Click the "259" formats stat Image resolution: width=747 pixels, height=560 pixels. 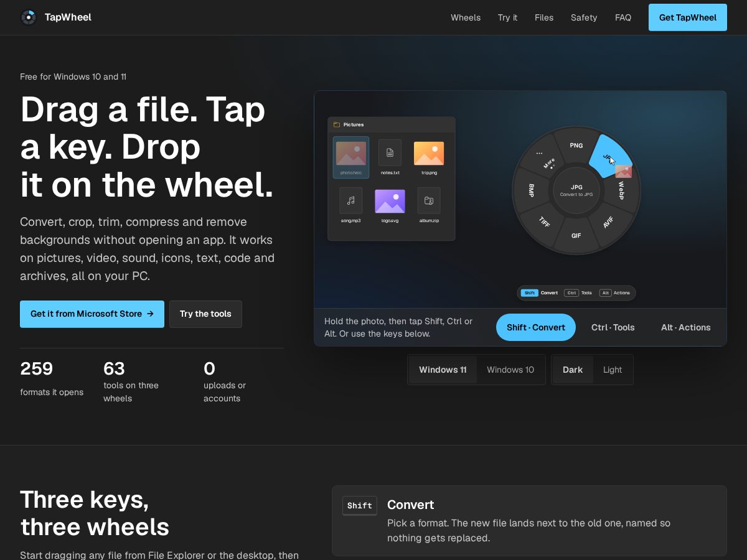coord(37,369)
